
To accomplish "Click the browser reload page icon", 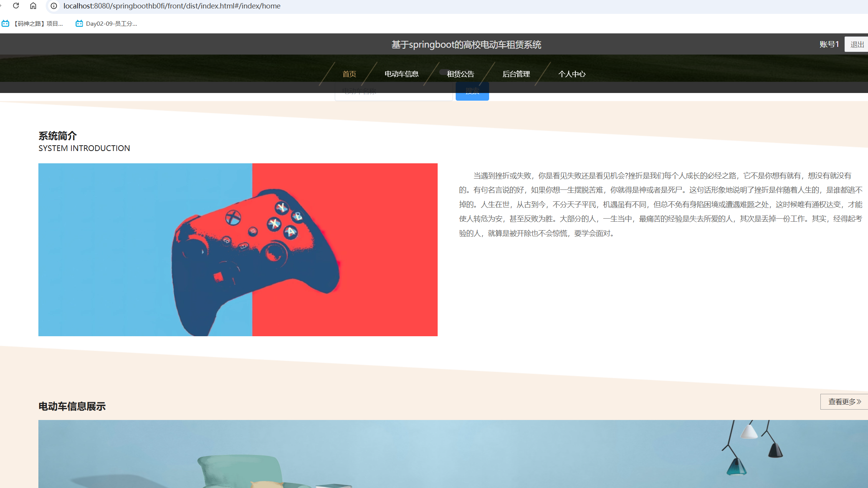I will tap(16, 6).
